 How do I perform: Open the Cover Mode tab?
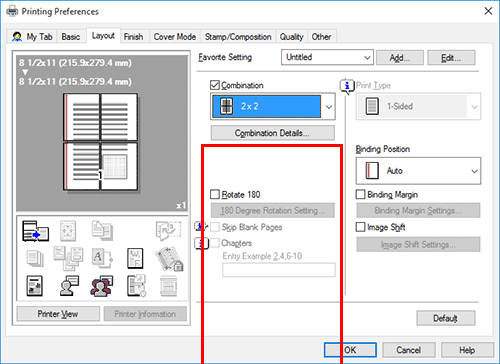175,37
